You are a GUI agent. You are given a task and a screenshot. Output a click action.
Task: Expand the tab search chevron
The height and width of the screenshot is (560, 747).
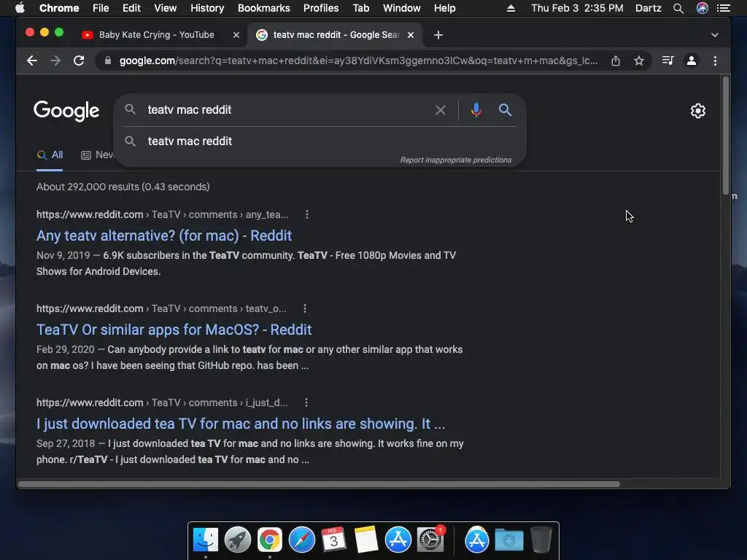coord(715,35)
